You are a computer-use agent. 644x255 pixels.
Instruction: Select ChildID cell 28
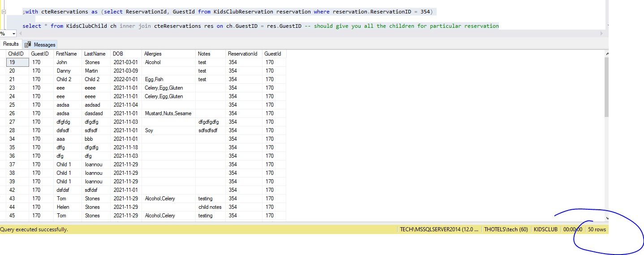pos(17,130)
